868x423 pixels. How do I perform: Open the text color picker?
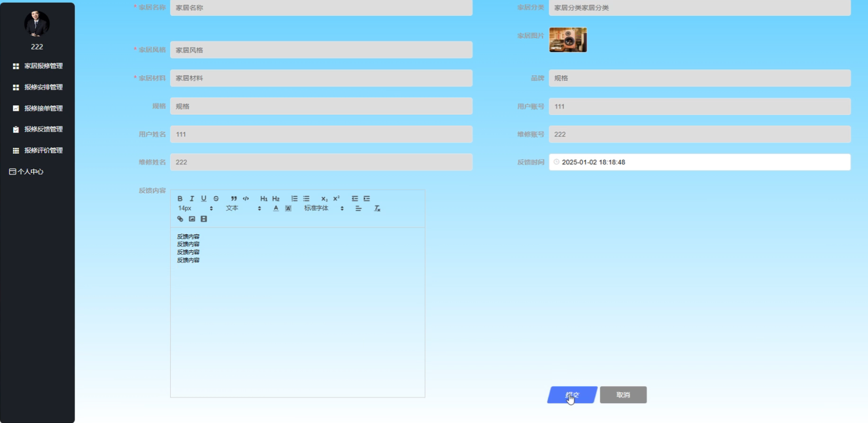tap(276, 209)
